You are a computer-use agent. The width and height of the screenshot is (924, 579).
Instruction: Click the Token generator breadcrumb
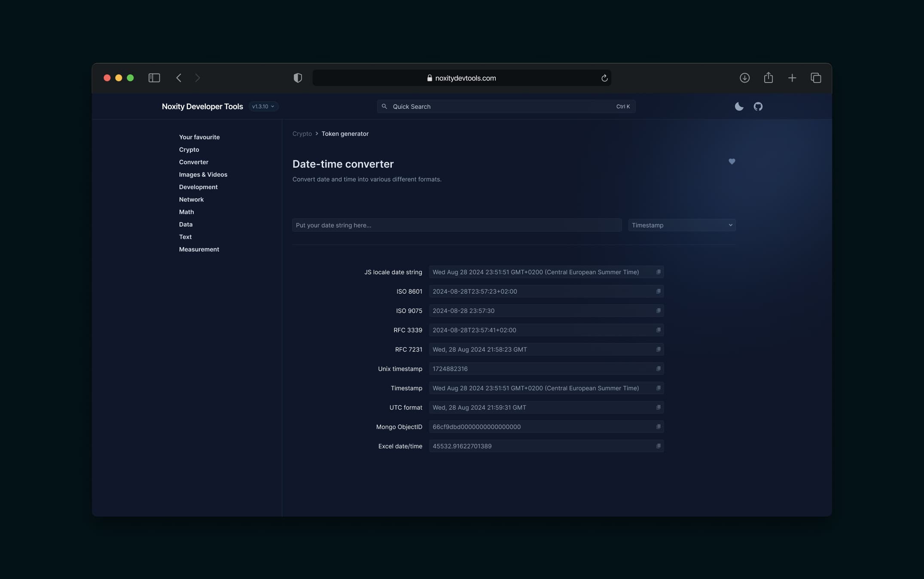pos(345,134)
